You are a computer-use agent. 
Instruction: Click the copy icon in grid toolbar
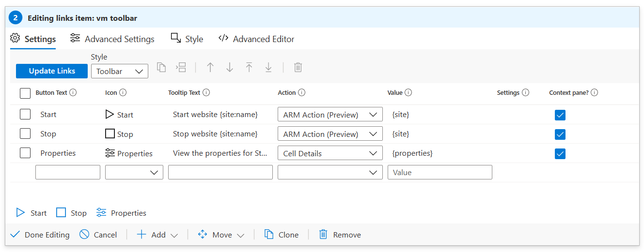(x=161, y=67)
